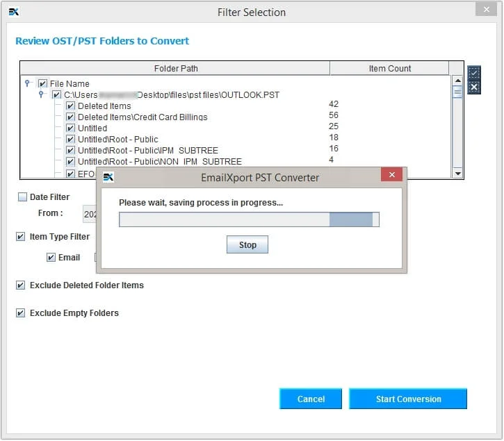Click the Select All checkmark icon beside folder list

click(474, 73)
